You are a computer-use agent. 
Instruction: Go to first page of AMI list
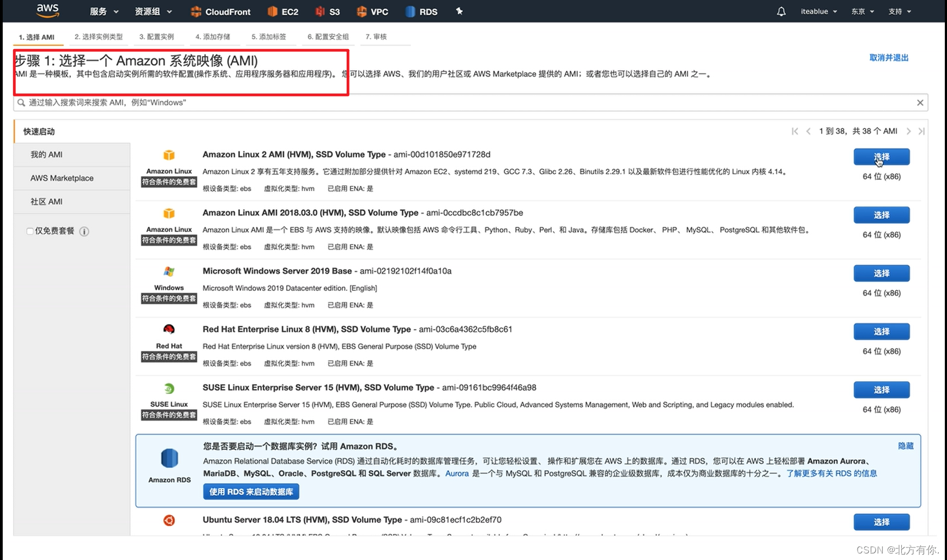pyautogui.click(x=795, y=131)
